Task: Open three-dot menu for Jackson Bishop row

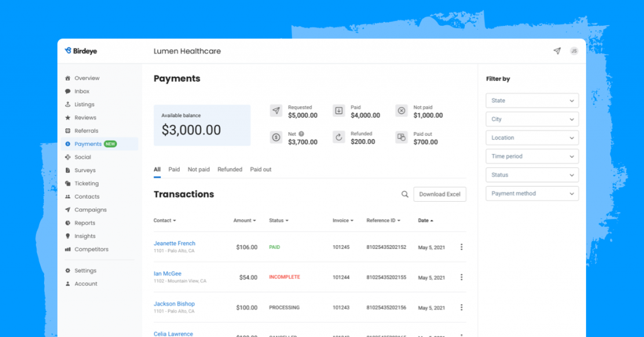Action: click(x=461, y=307)
